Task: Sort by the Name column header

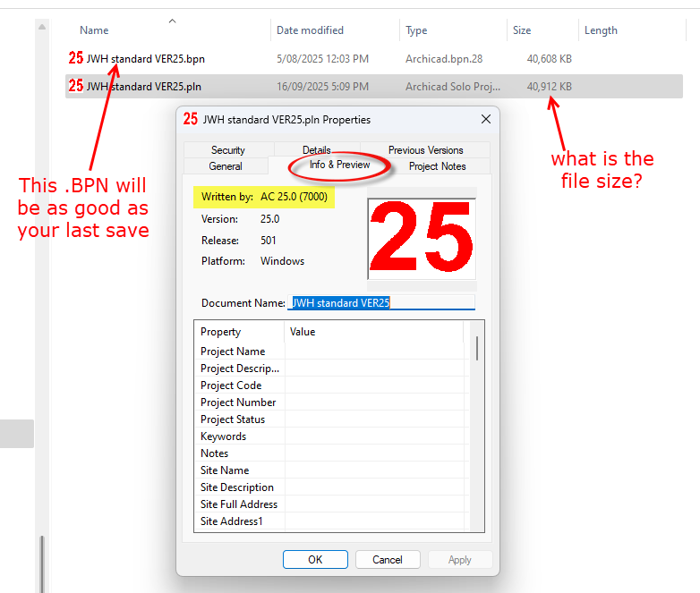Action: click(x=94, y=30)
